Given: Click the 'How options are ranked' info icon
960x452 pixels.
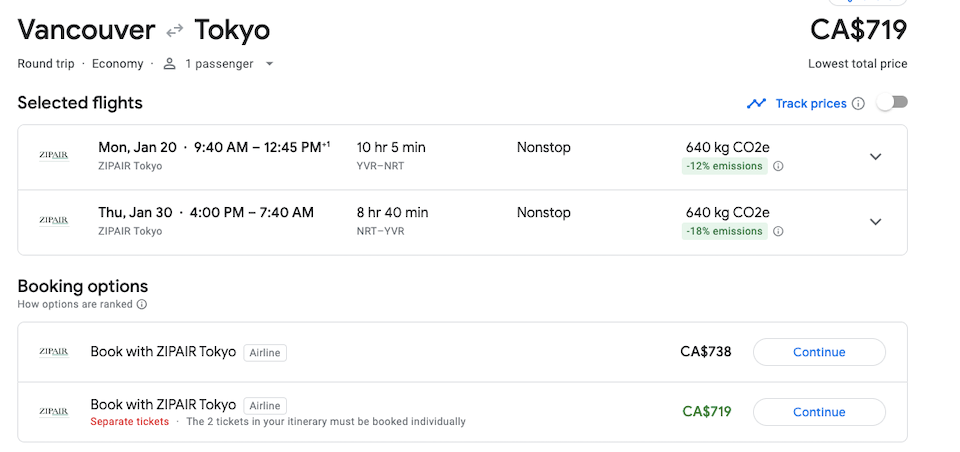Looking at the screenshot, I should [141, 304].
